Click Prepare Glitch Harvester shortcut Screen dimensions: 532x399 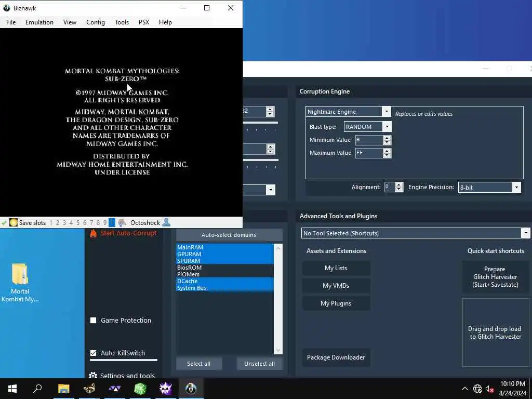[495, 277]
